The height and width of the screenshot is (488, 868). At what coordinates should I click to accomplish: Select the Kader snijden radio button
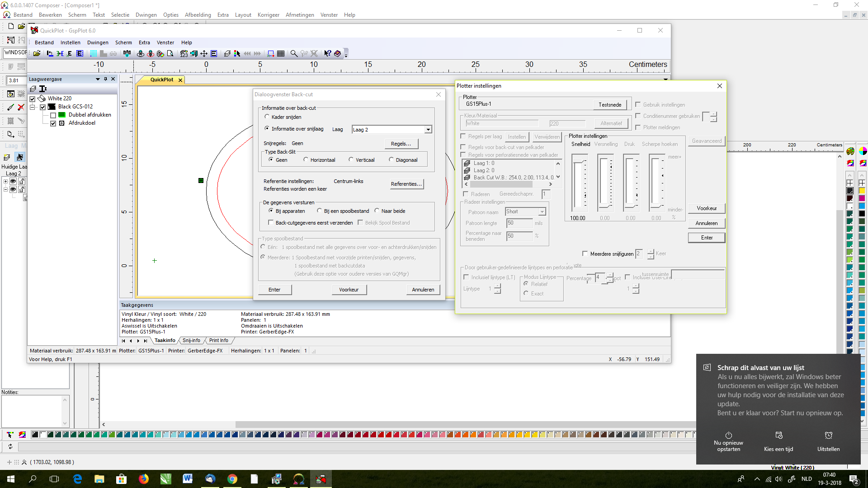tap(267, 117)
